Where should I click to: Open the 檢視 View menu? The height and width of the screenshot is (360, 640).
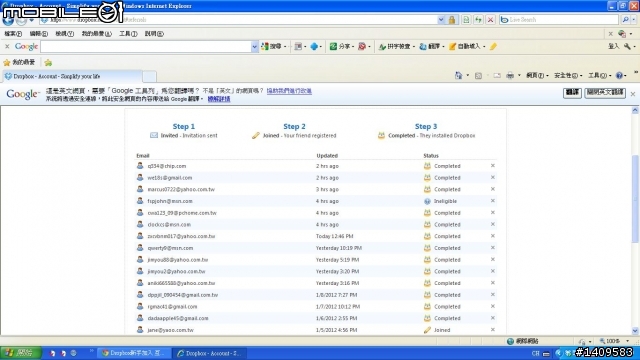pyautogui.click(x=64, y=34)
